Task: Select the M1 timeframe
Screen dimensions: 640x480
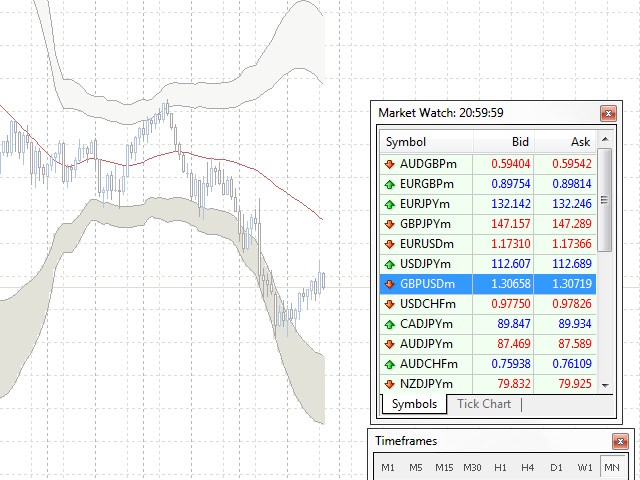Action: (388, 468)
